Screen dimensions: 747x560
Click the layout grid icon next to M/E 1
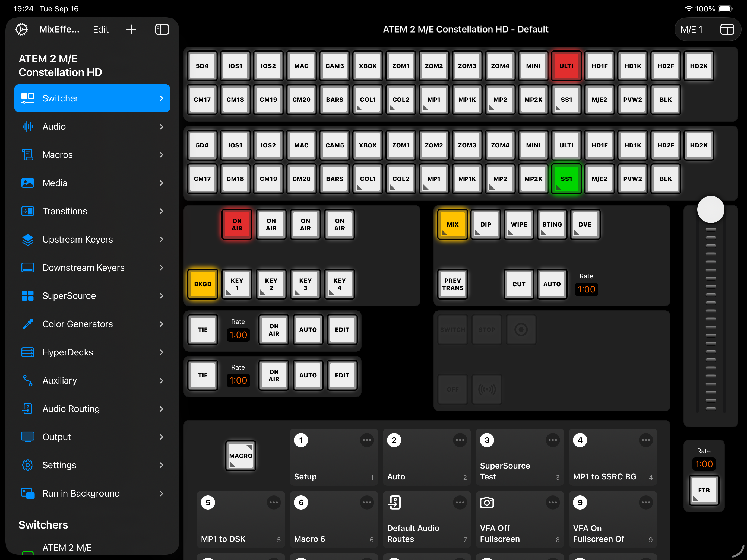pyautogui.click(x=727, y=29)
